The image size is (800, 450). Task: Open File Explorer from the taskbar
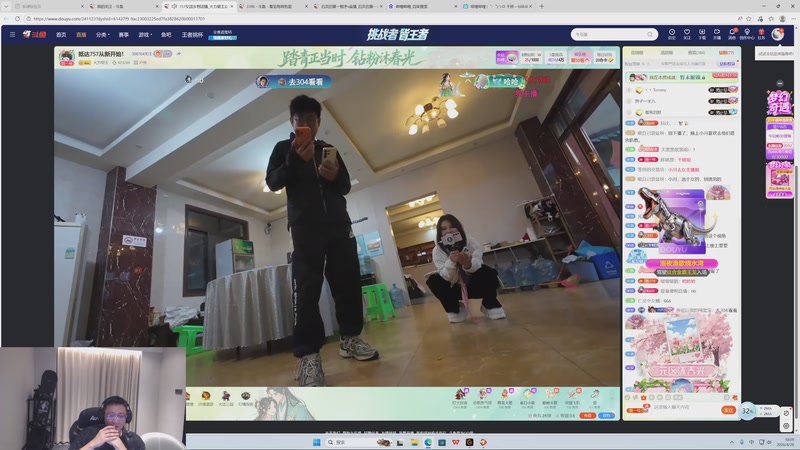pyautogui.click(x=414, y=442)
